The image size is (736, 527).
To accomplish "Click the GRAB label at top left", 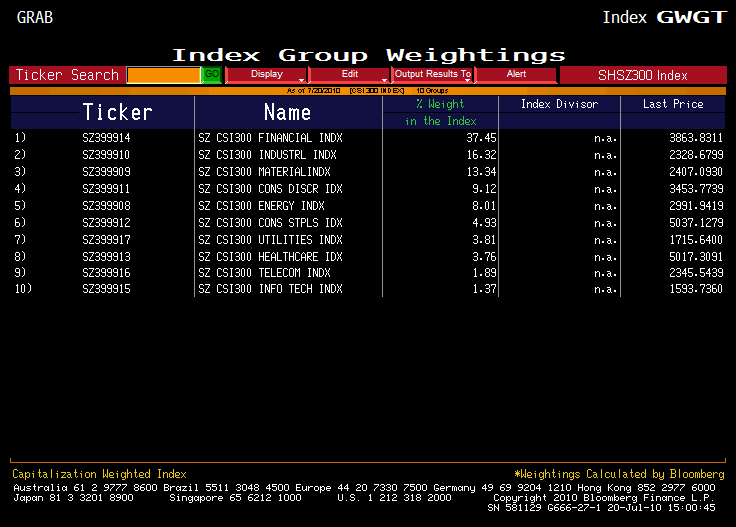I will [x=35, y=17].
